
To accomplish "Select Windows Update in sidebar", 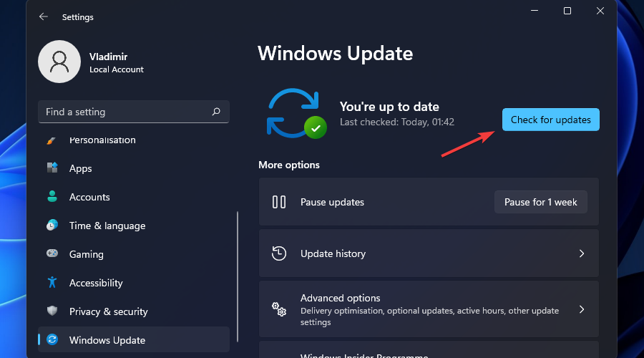I will tap(134, 340).
